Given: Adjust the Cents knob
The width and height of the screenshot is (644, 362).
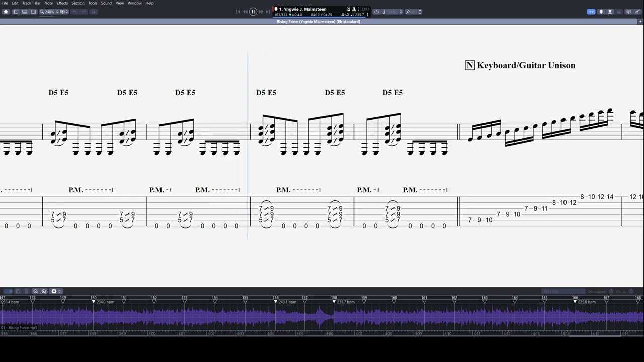Looking at the screenshot, I should (x=631, y=291).
